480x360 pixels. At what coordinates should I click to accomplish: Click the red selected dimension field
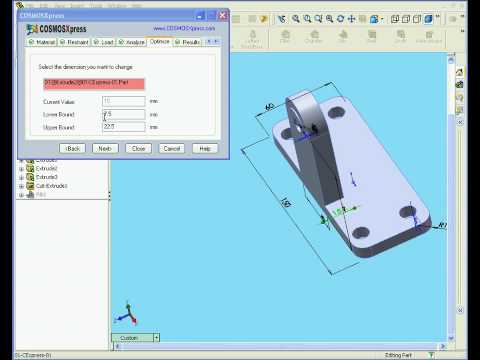coord(94,84)
